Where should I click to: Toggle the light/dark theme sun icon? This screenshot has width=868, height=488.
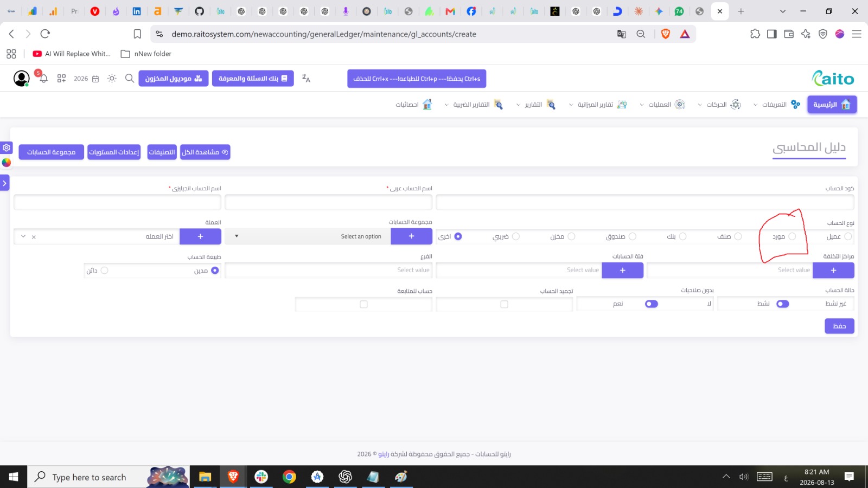point(112,79)
